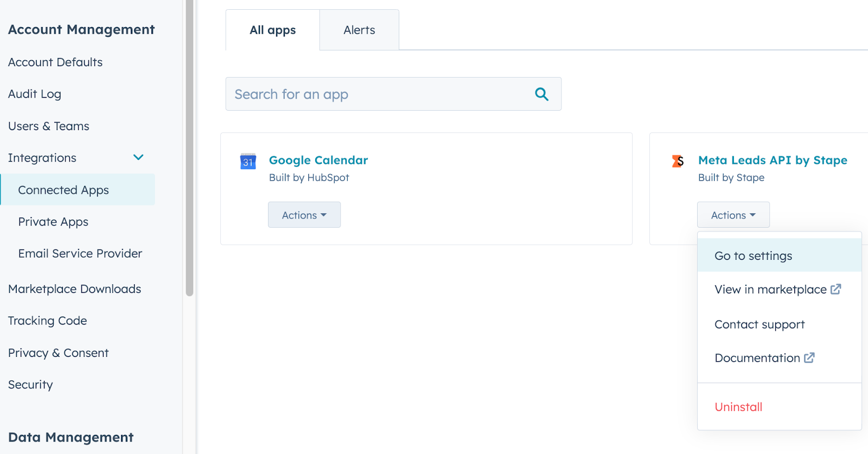868x454 pixels.
Task: Select Connected Apps in sidebar
Action: (x=78, y=190)
